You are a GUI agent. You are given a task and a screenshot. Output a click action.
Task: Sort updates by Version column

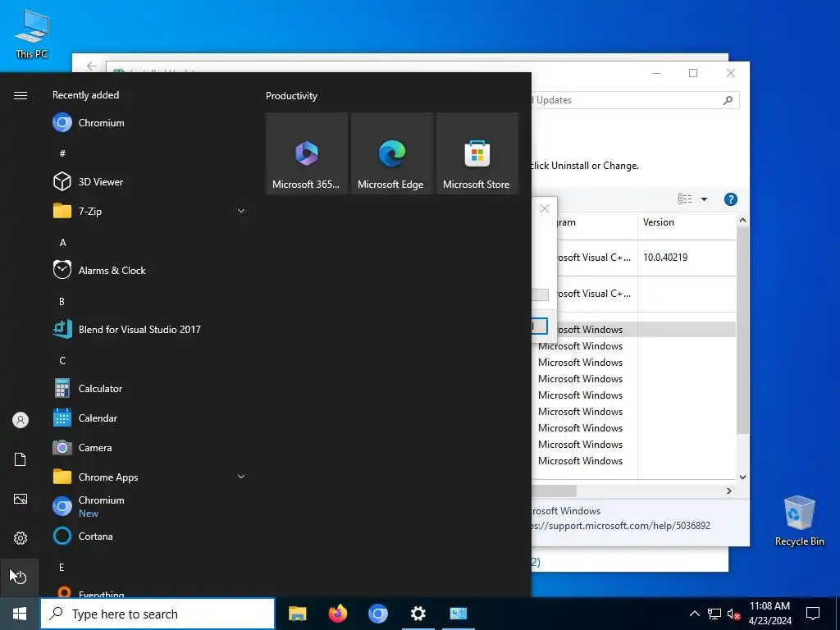pyautogui.click(x=686, y=222)
